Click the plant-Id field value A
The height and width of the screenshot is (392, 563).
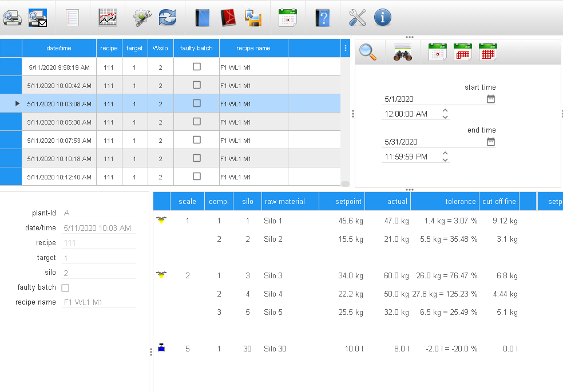click(99, 213)
